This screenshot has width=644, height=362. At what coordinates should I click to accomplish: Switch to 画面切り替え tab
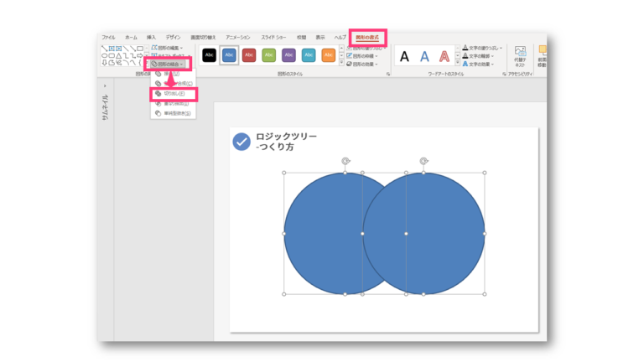pyautogui.click(x=203, y=38)
